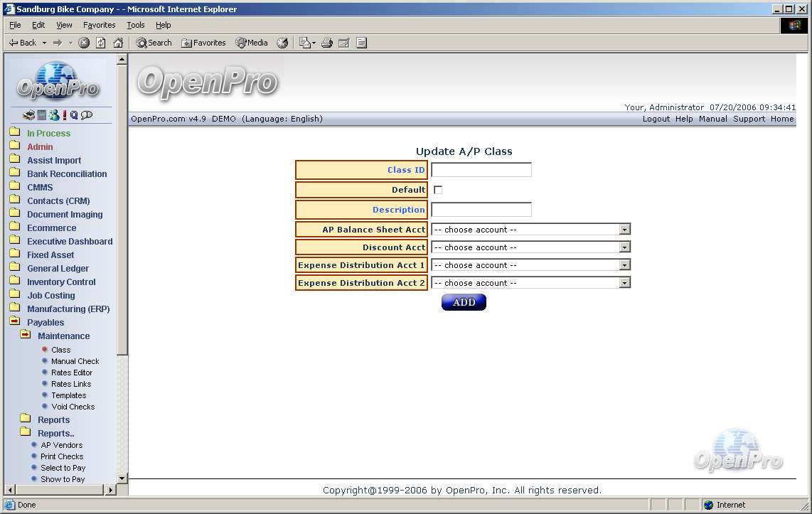Open the Discount Acct dropdown
Screen dimensions: 812x514
coord(624,247)
